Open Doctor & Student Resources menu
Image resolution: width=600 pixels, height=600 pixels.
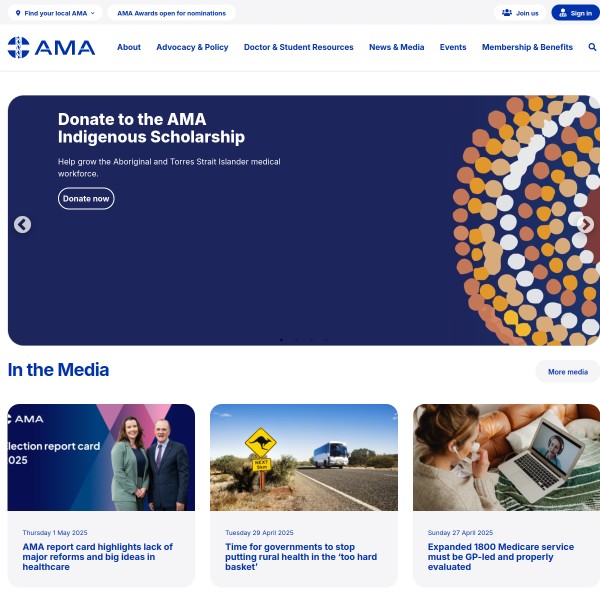click(298, 47)
